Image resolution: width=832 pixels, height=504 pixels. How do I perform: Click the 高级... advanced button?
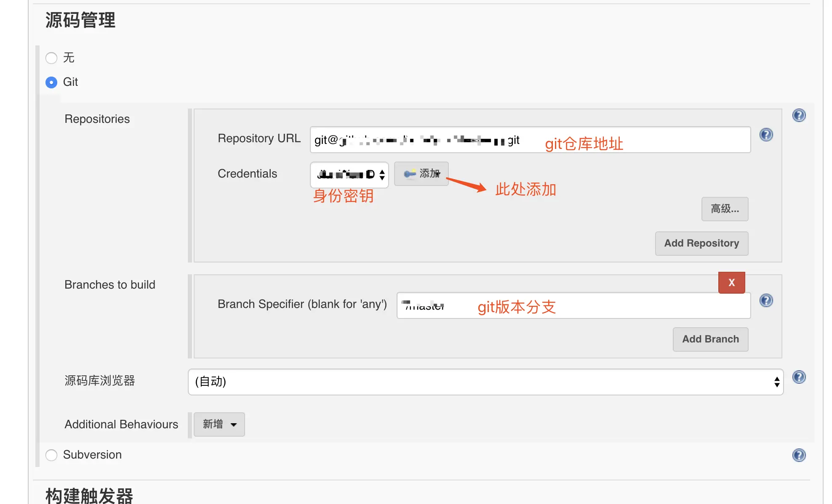point(725,209)
